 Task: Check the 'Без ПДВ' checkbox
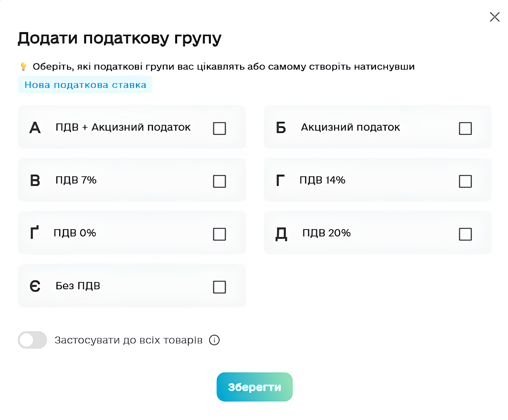pos(219,287)
